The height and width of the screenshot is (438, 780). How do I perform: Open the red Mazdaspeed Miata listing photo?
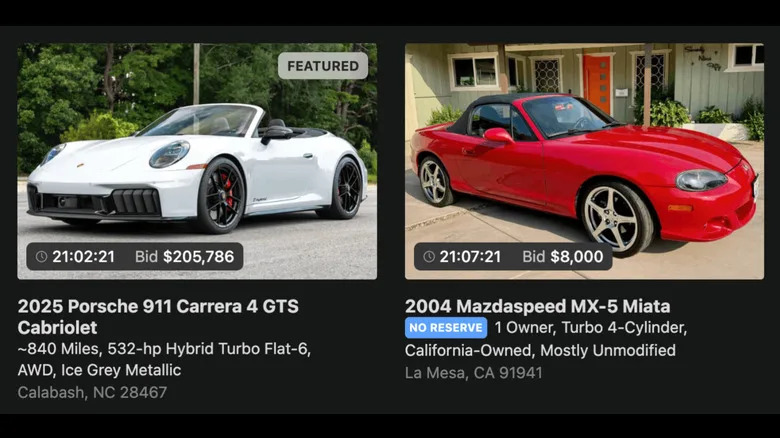pyautogui.click(x=585, y=161)
